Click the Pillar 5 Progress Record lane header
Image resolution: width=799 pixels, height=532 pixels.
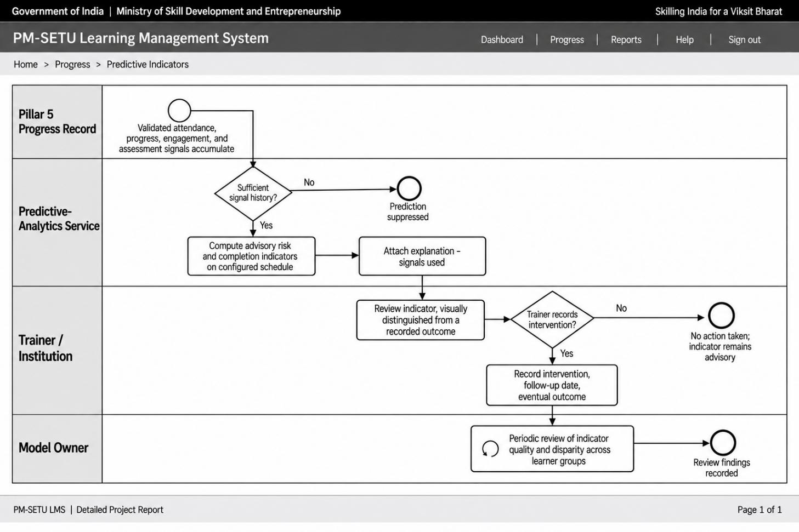tap(57, 122)
